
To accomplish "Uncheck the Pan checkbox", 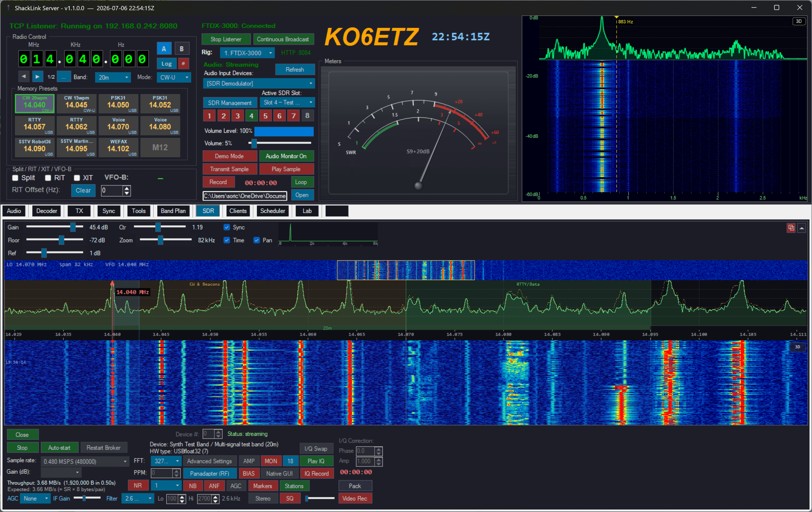I will pos(257,240).
